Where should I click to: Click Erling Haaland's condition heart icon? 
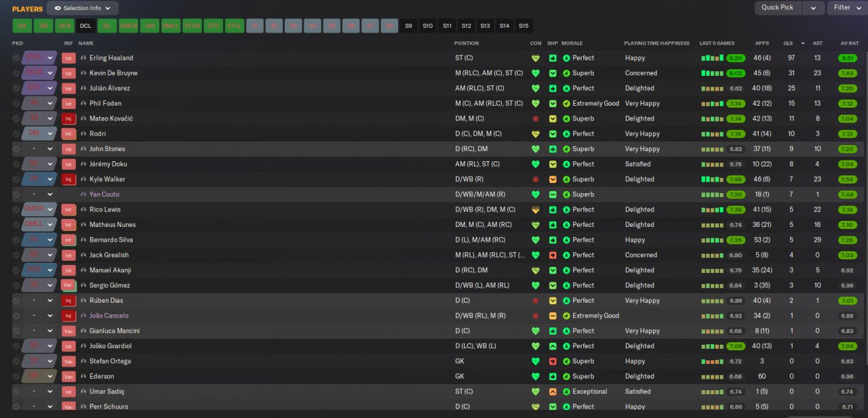pyautogui.click(x=535, y=58)
